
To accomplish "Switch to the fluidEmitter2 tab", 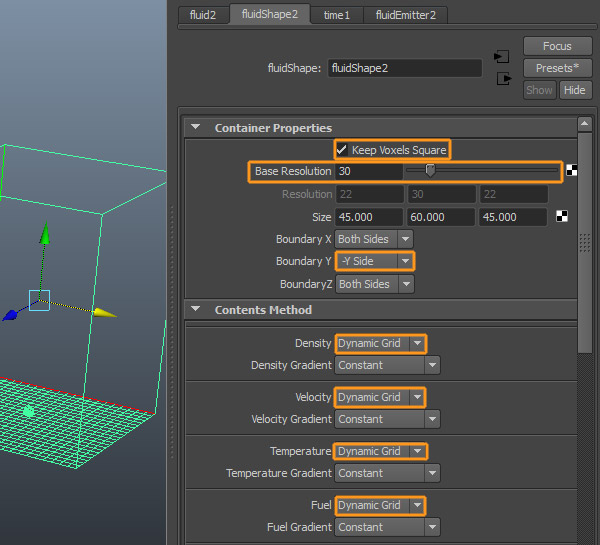I will pyautogui.click(x=405, y=15).
